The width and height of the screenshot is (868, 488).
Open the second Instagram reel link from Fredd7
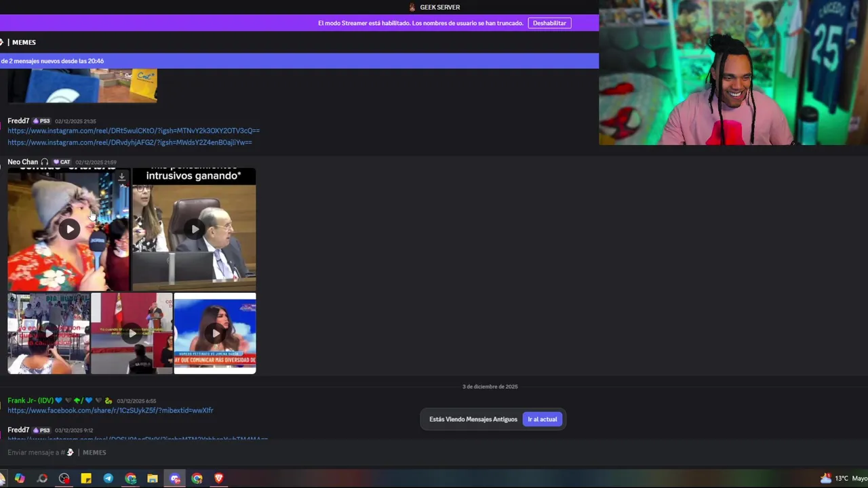[x=130, y=142]
